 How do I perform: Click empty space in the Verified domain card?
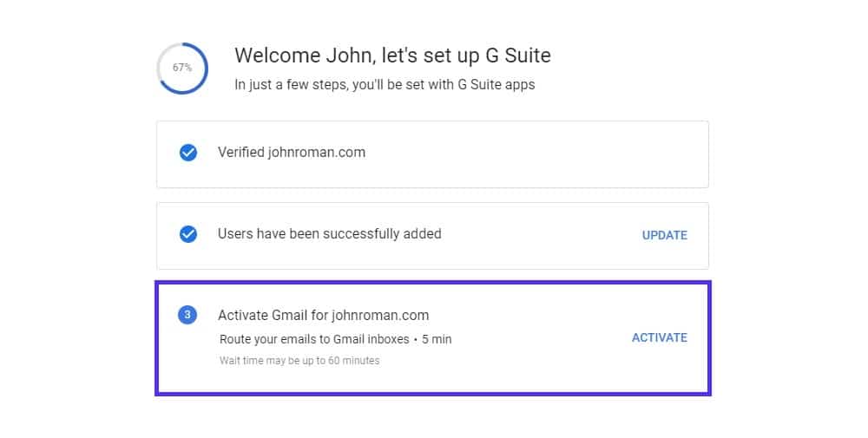521,154
